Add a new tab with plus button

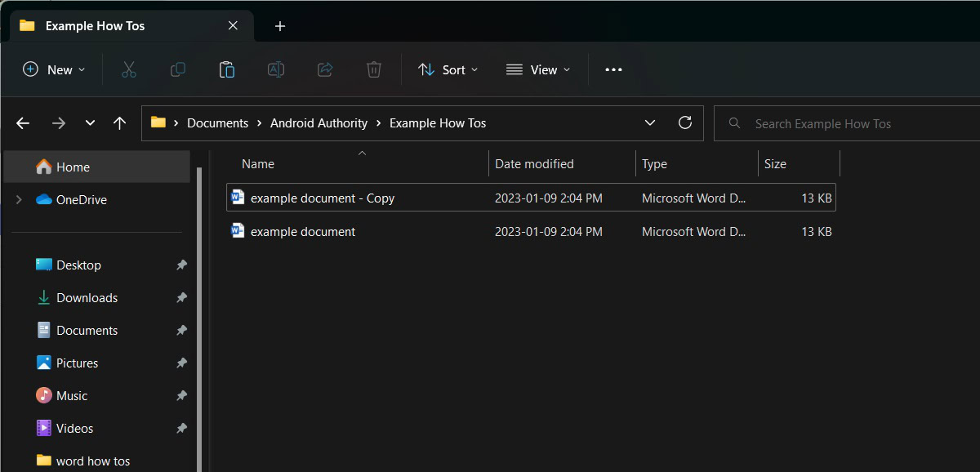pos(280,26)
